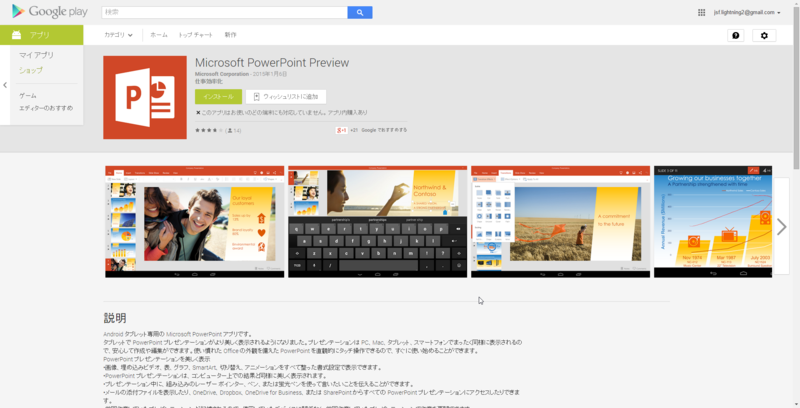Open エディターのおすすめ in sidebar
This screenshot has width=800, height=408.
pyautogui.click(x=46, y=108)
